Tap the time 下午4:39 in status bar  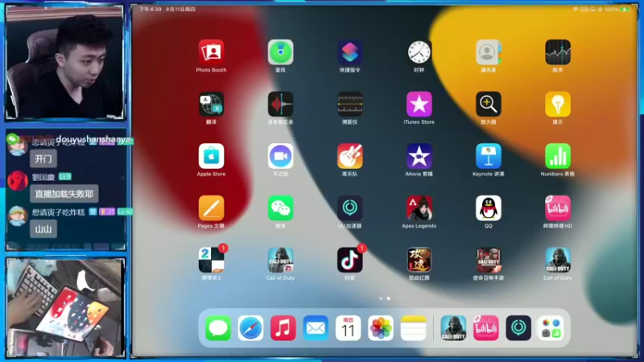pyautogui.click(x=151, y=9)
